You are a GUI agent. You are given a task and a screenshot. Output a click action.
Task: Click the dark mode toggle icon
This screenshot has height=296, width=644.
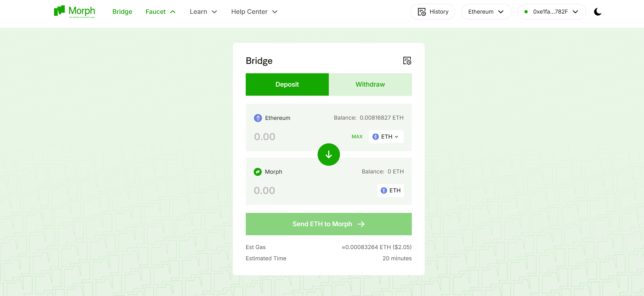point(598,11)
